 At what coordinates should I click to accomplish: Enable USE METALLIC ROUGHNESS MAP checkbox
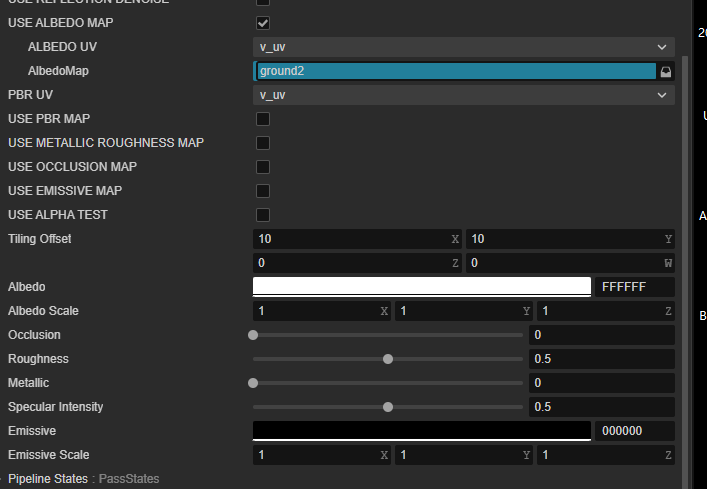[263, 143]
